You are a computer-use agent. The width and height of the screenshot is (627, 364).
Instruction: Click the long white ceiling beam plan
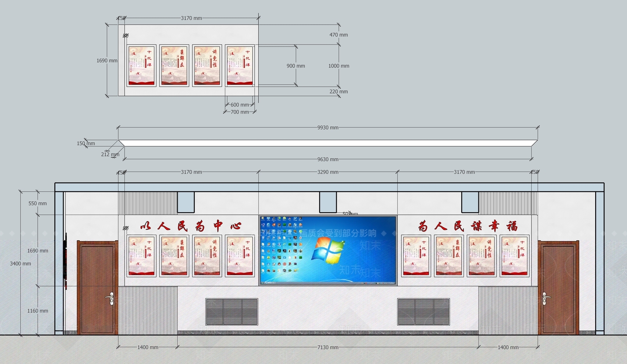(328, 143)
